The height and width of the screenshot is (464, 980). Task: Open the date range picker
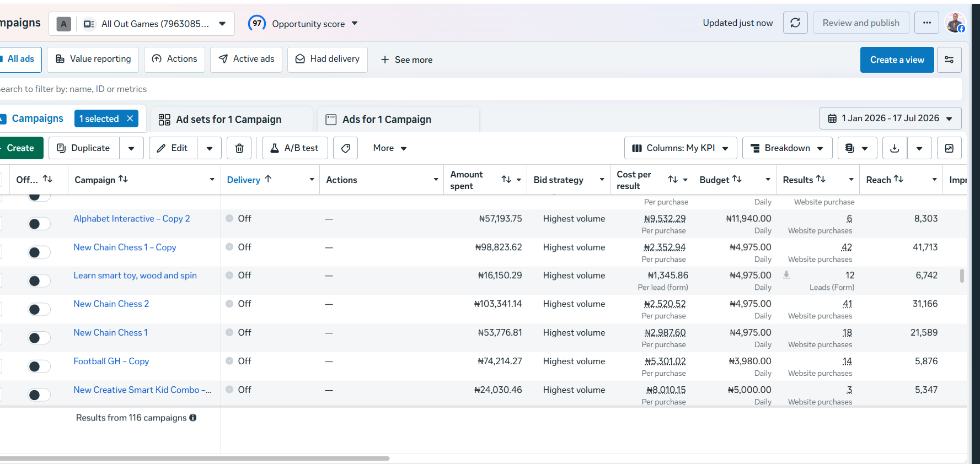[890, 118]
